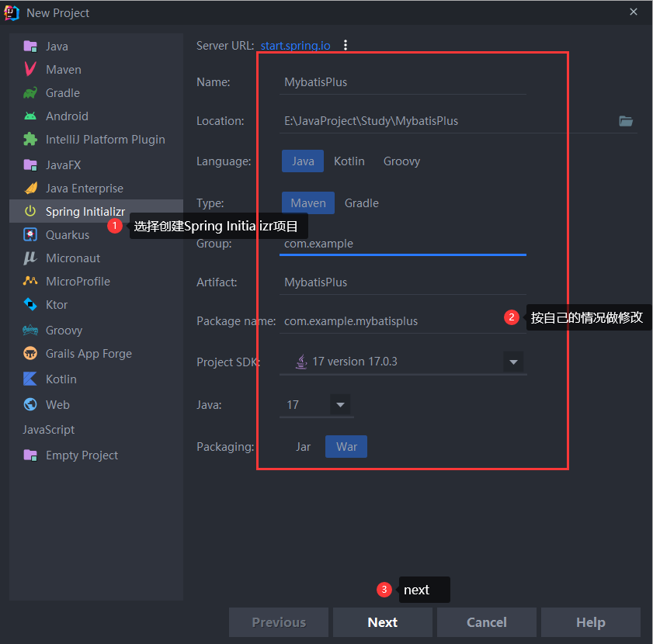The width and height of the screenshot is (653, 644).
Task: Click the Kotlin K icon
Action: (x=30, y=379)
